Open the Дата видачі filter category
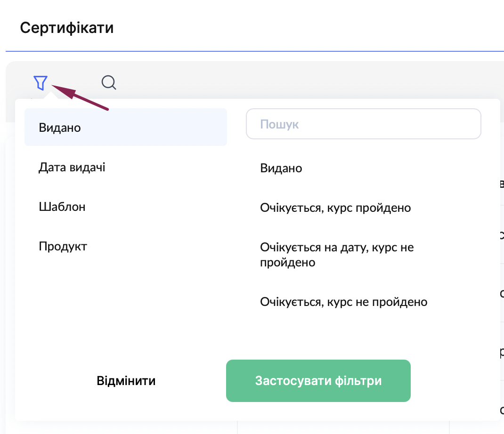The height and width of the screenshot is (434, 504). 72,168
